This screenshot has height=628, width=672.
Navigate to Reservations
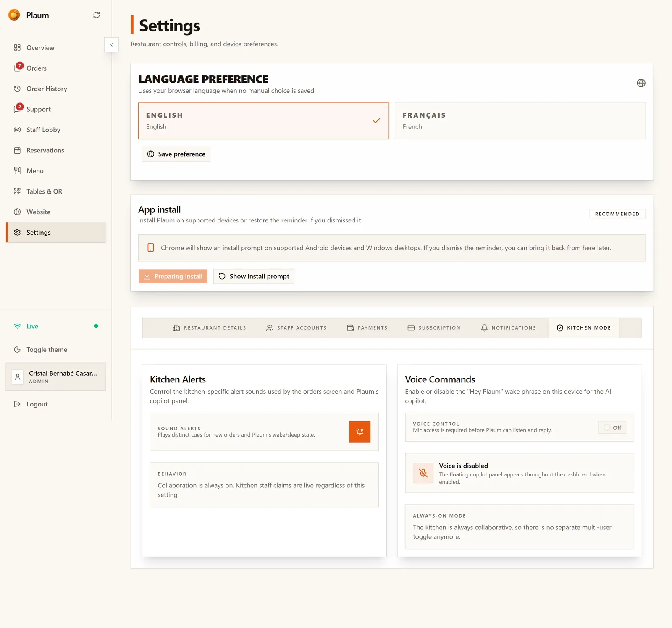[55, 150]
